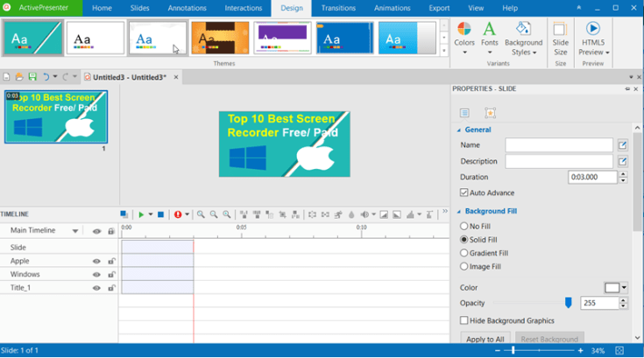Click the audio fade-in icon
This screenshot has width=644, height=358.
pos(384,214)
